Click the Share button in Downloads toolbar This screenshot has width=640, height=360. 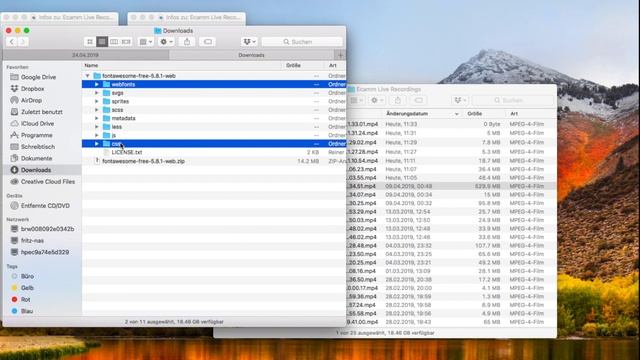click(187, 42)
